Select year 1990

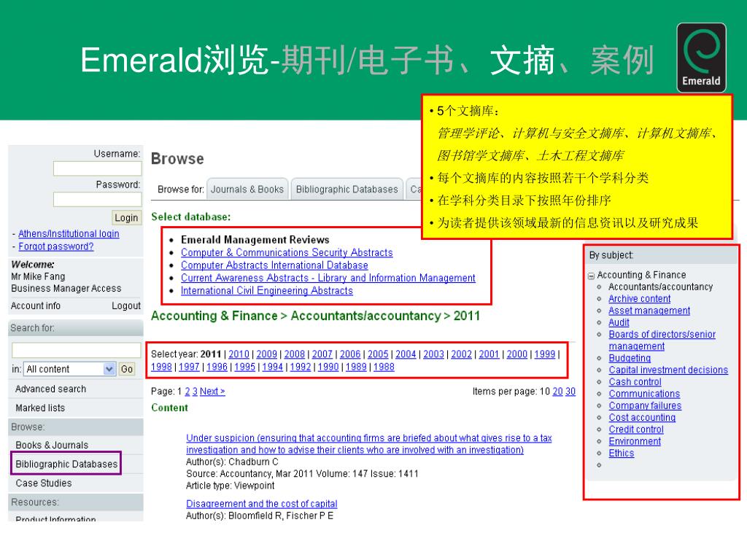coord(328,367)
